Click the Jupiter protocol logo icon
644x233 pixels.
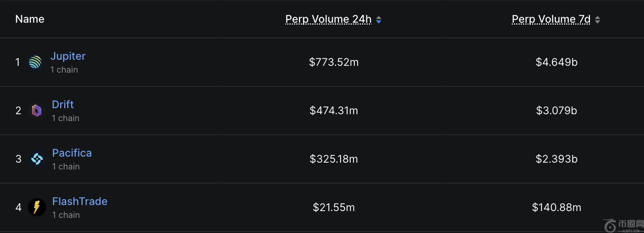[35, 62]
